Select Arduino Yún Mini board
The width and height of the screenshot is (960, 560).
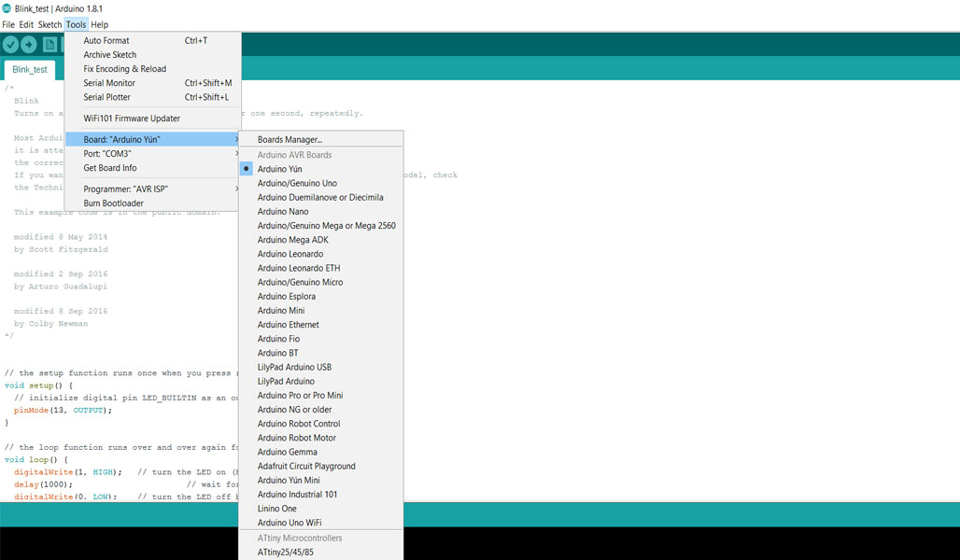click(321, 480)
